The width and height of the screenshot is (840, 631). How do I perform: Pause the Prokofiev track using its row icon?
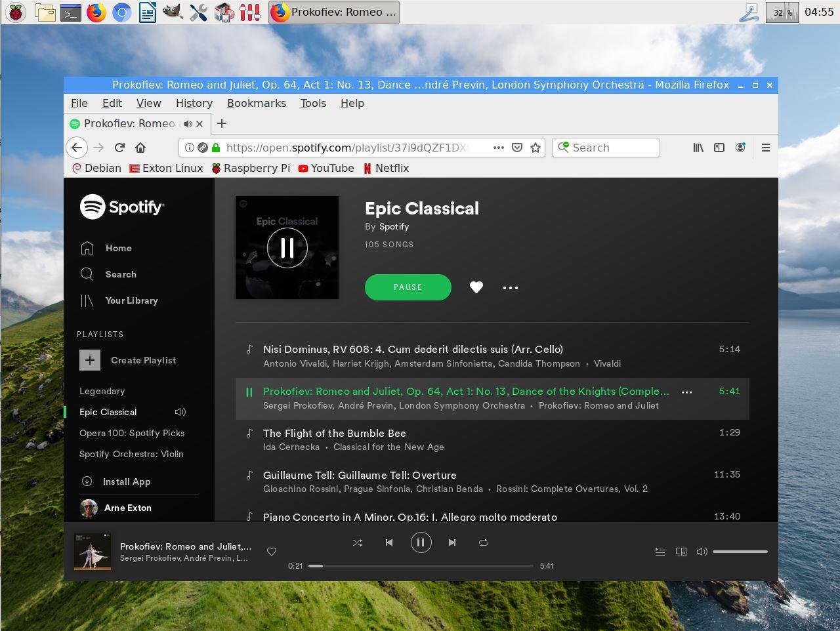(x=249, y=392)
